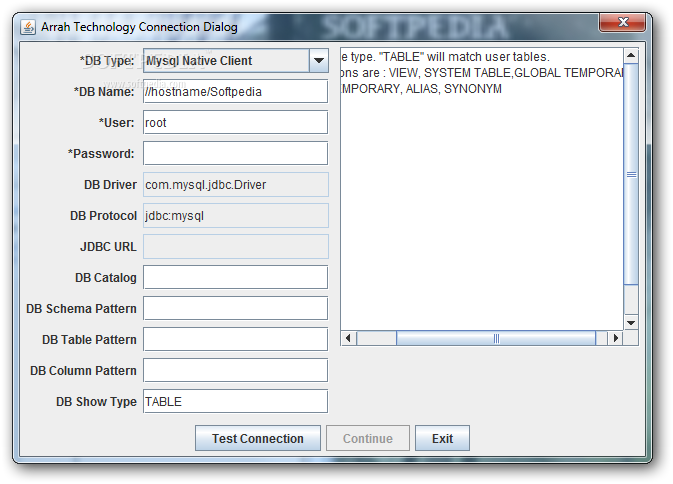Viewport: 673px width, 484px height.
Task: Click the DB Show Type field with TABLE
Action: click(236, 401)
